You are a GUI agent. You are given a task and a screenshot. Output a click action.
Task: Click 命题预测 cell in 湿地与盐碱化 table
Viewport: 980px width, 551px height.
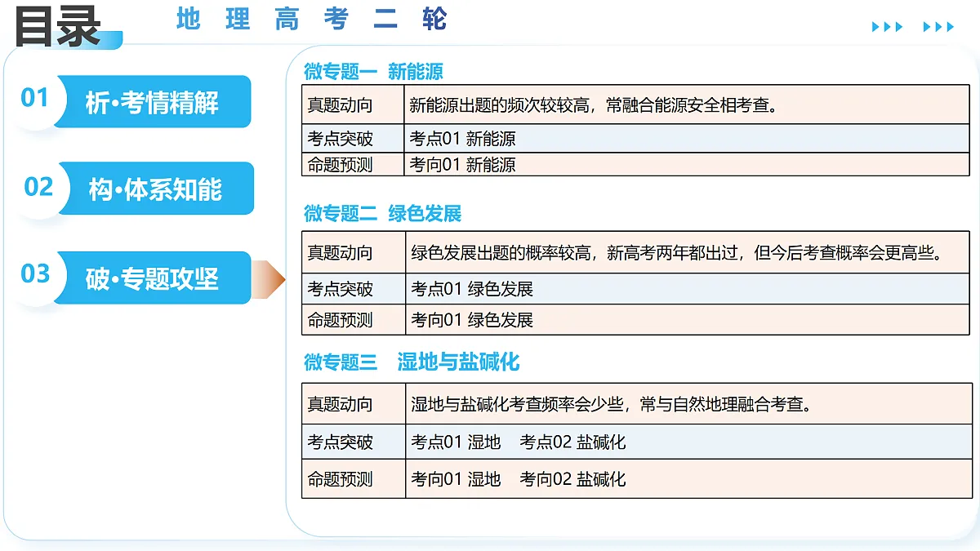[354, 478]
